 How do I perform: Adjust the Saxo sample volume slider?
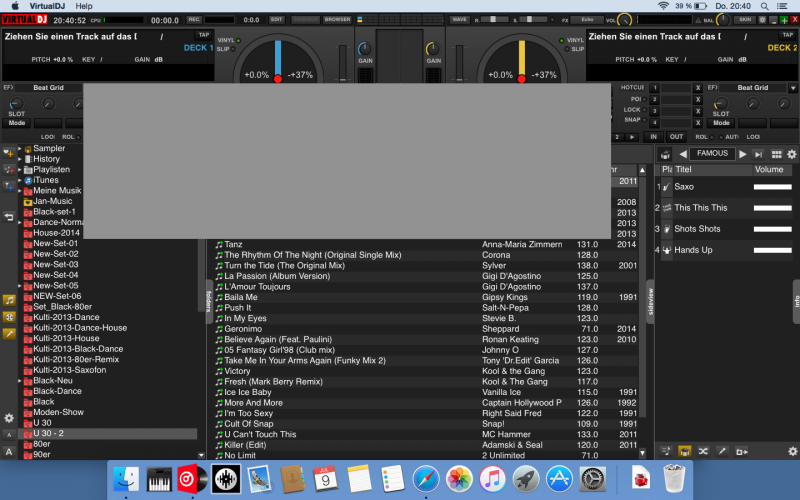pos(772,187)
